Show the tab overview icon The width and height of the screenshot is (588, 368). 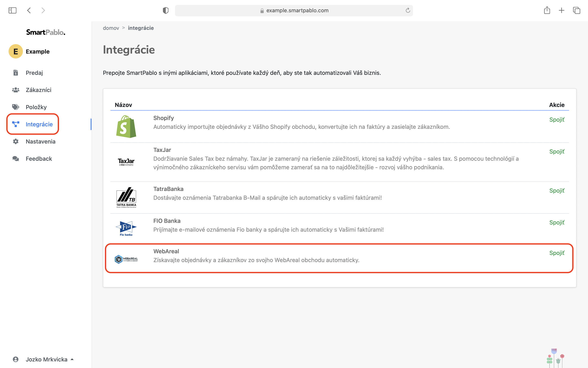tap(577, 10)
